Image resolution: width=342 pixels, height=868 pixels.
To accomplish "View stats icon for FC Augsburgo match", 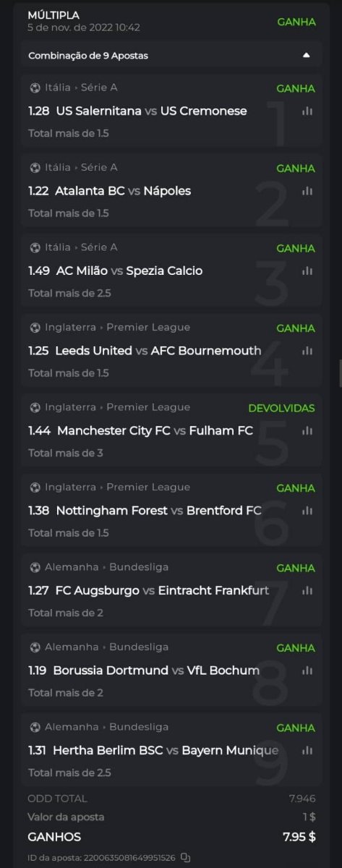I will (307, 590).
